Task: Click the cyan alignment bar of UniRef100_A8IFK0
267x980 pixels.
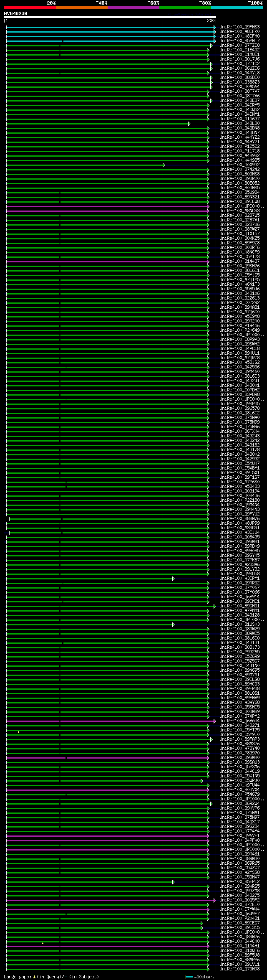Action: click(x=110, y=32)
